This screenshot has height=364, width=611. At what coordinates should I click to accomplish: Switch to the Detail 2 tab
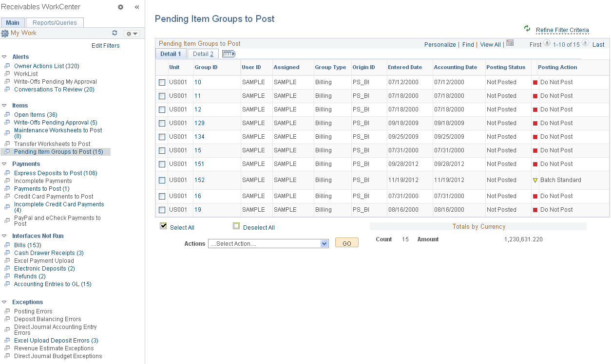click(203, 54)
